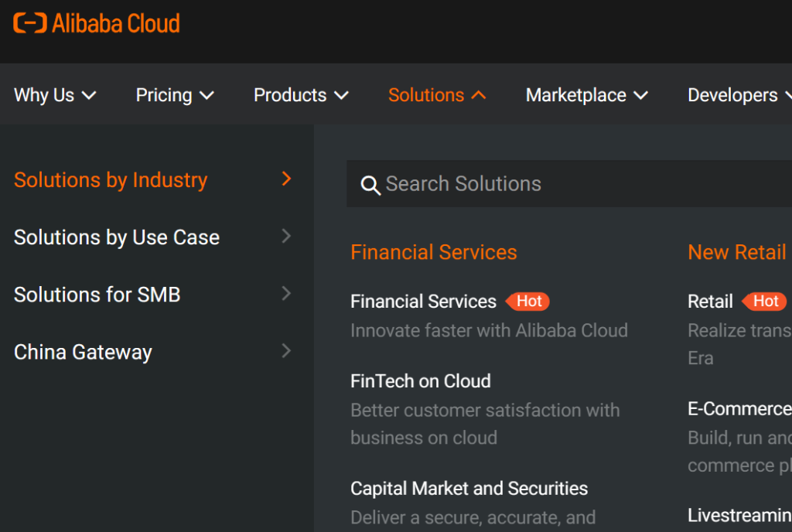Click 'Deliver a secure, accurate, and' description
This screenshot has height=532, width=792.
[473, 518]
